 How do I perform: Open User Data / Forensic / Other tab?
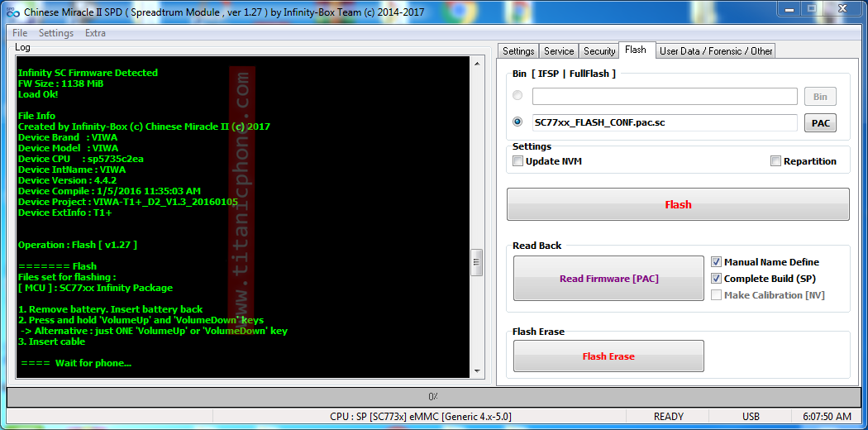click(716, 51)
